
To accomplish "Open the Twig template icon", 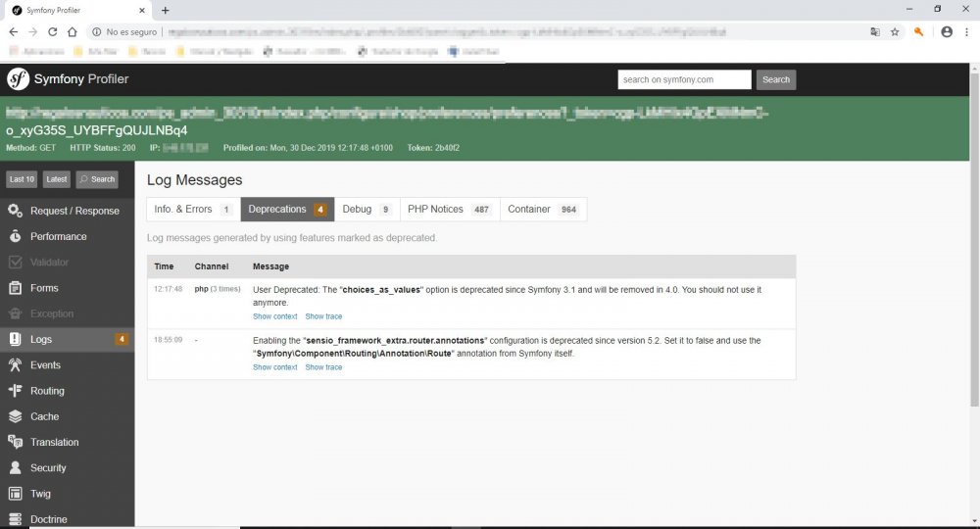I will pyautogui.click(x=16, y=494).
